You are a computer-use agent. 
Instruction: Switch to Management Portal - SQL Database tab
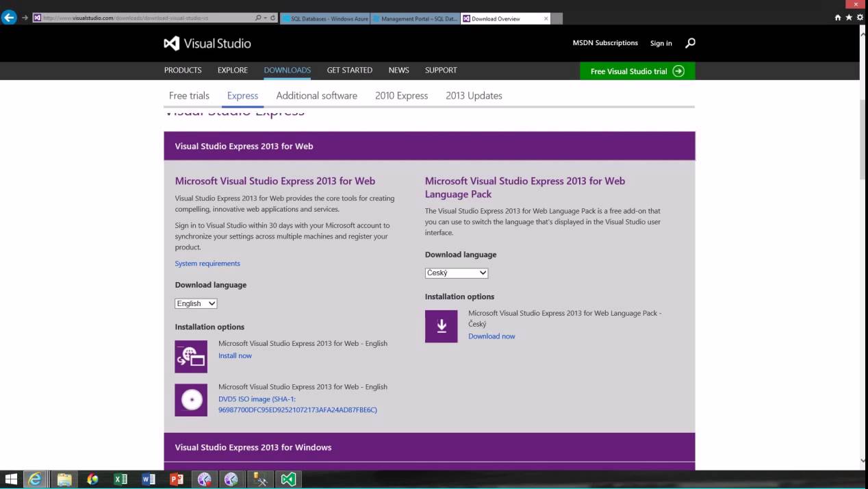[x=416, y=18]
